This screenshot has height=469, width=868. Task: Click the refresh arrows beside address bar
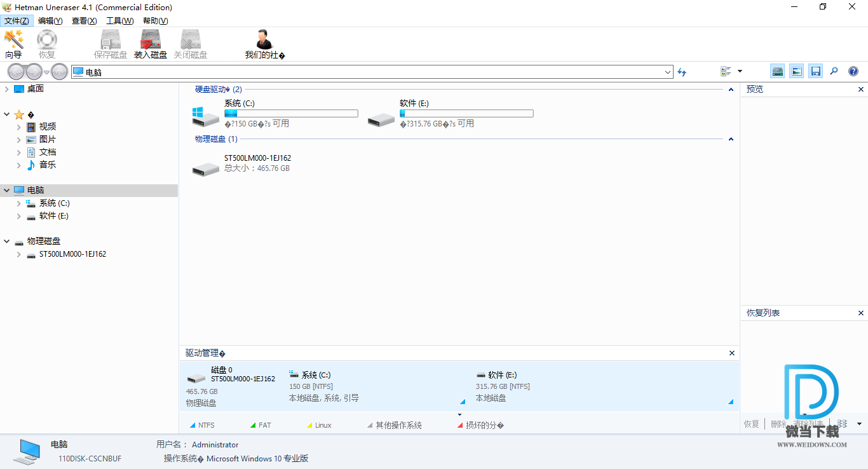tap(682, 72)
